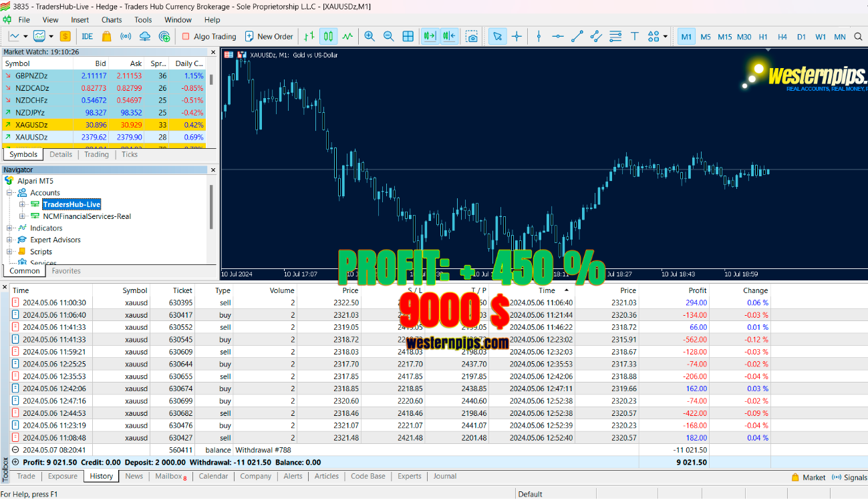Open the Insert menu

pos(80,20)
